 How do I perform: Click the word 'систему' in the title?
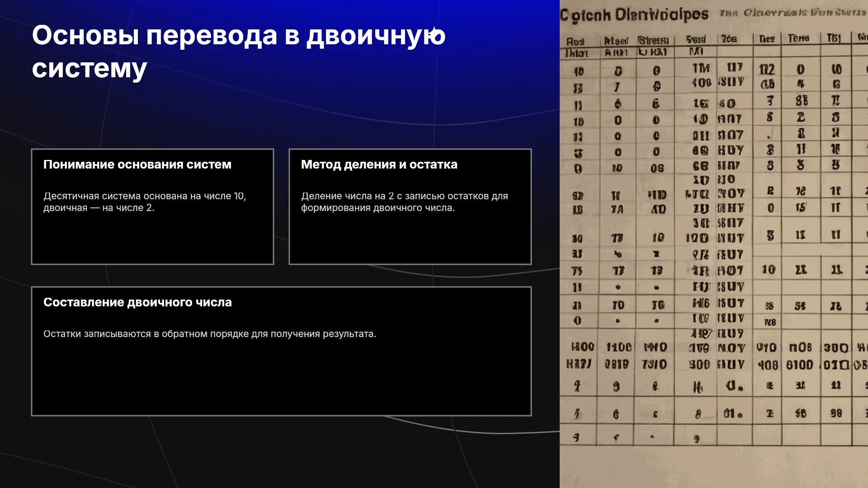[90, 69]
